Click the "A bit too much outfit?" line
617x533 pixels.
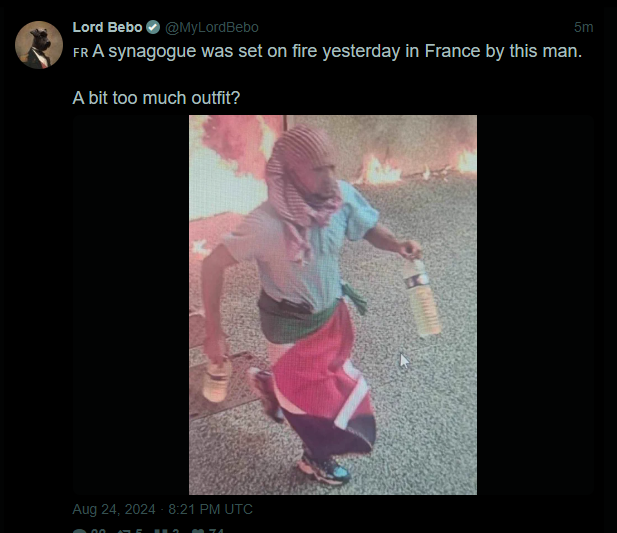click(156, 98)
